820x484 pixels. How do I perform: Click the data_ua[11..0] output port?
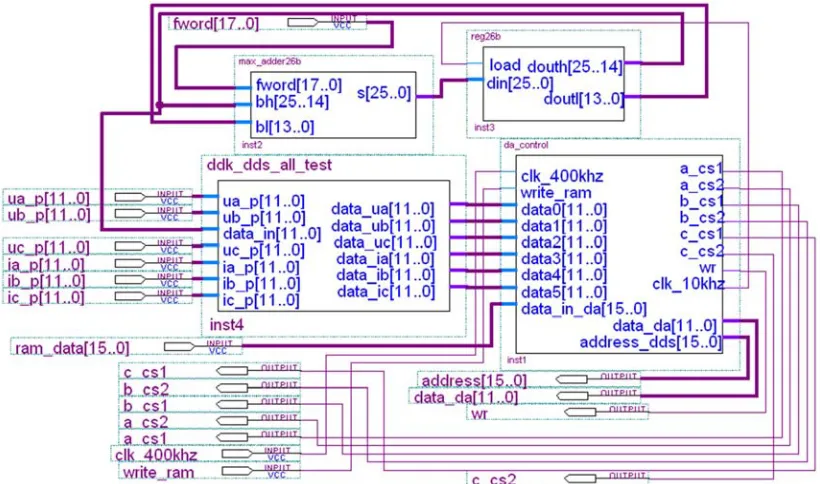click(x=383, y=209)
